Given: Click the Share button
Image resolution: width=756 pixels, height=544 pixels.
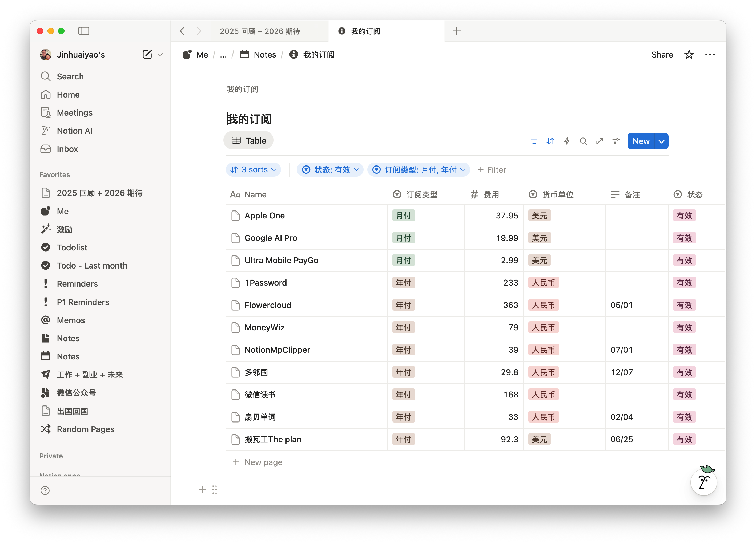Looking at the screenshot, I should tap(662, 55).
